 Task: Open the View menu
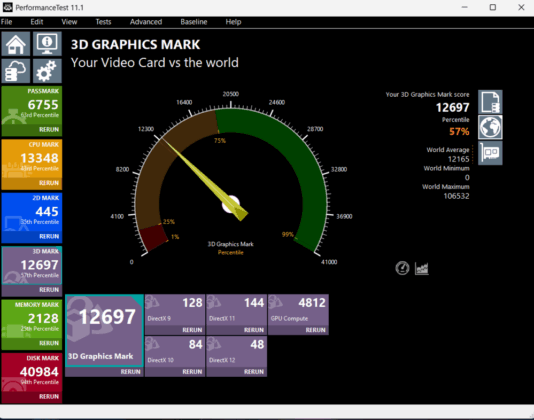pyautogui.click(x=69, y=22)
